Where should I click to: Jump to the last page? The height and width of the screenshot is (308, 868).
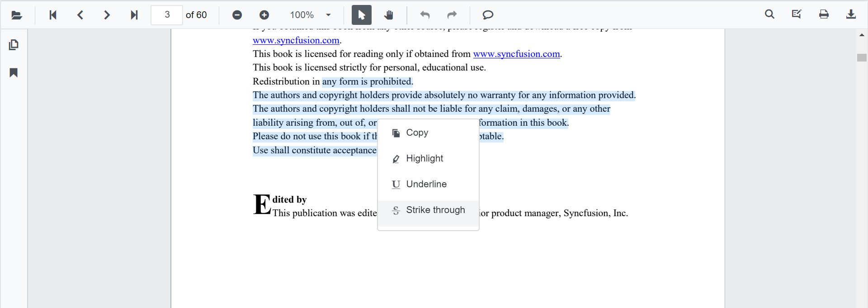[x=134, y=15]
